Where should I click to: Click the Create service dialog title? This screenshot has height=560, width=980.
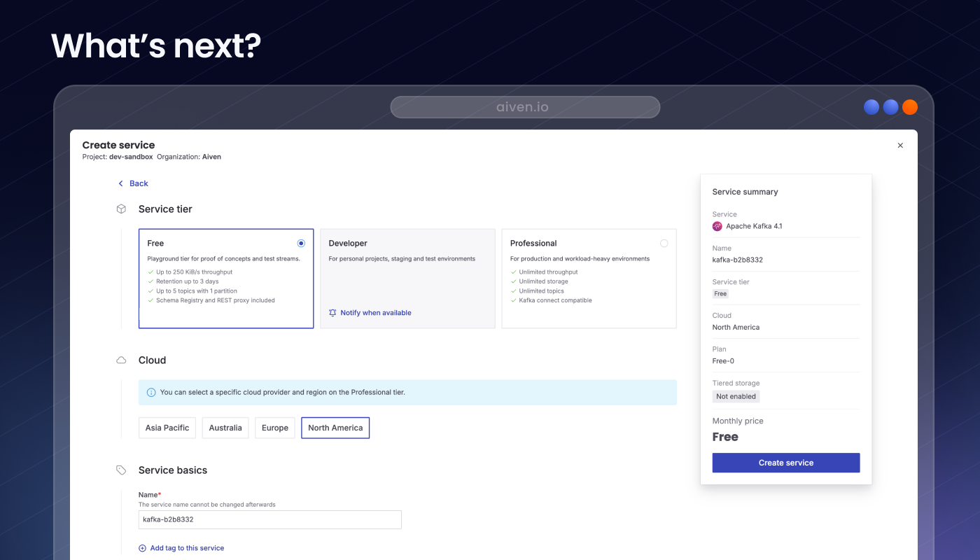[x=118, y=145]
